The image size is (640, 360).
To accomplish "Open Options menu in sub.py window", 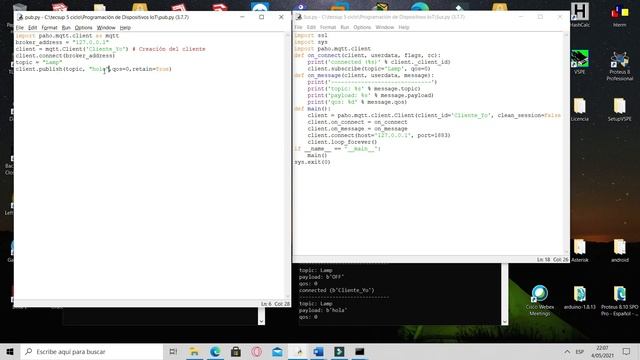I will click(x=362, y=27).
